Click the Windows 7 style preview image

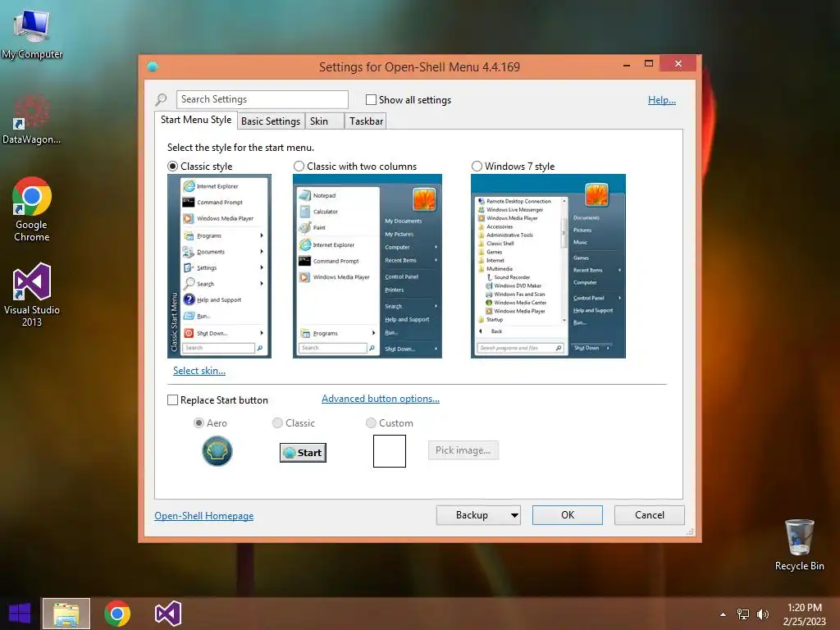click(x=548, y=267)
